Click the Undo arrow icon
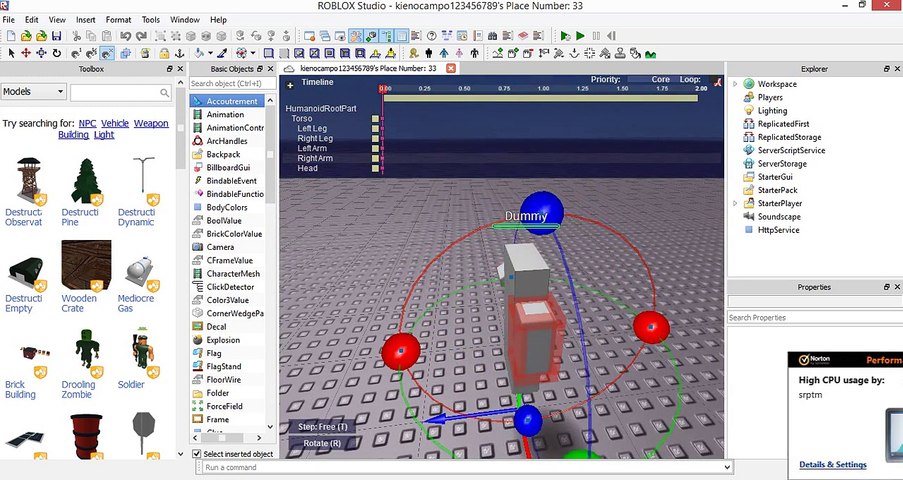 tap(126, 36)
